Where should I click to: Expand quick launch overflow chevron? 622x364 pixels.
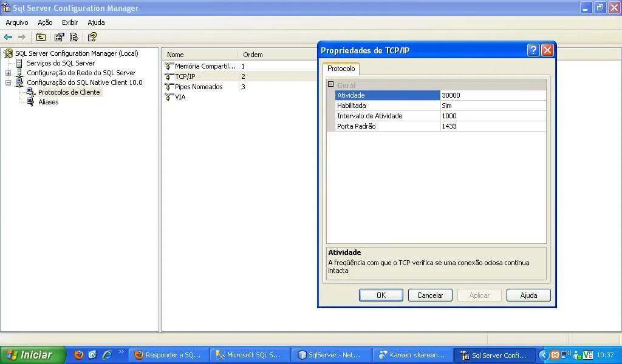(121, 352)
